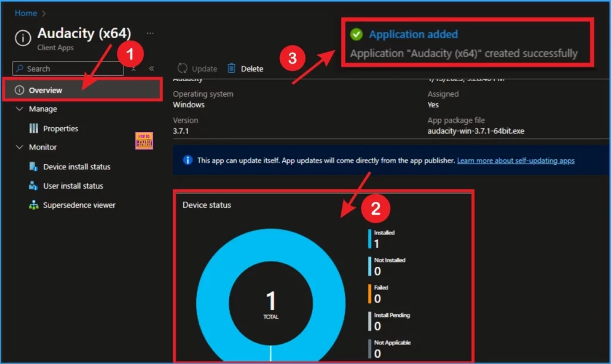The image size is (611, 364).
Task: Select the Failed legend label
Action: click(381, 288)
